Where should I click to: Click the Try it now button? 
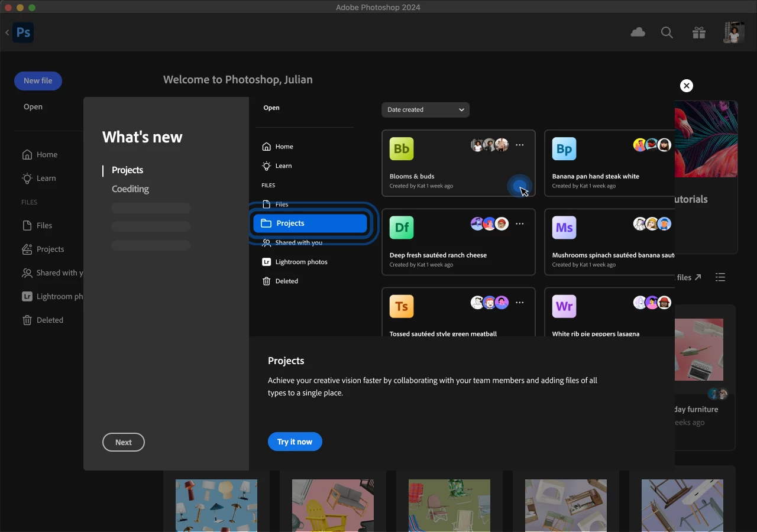[x=295, y=442]
